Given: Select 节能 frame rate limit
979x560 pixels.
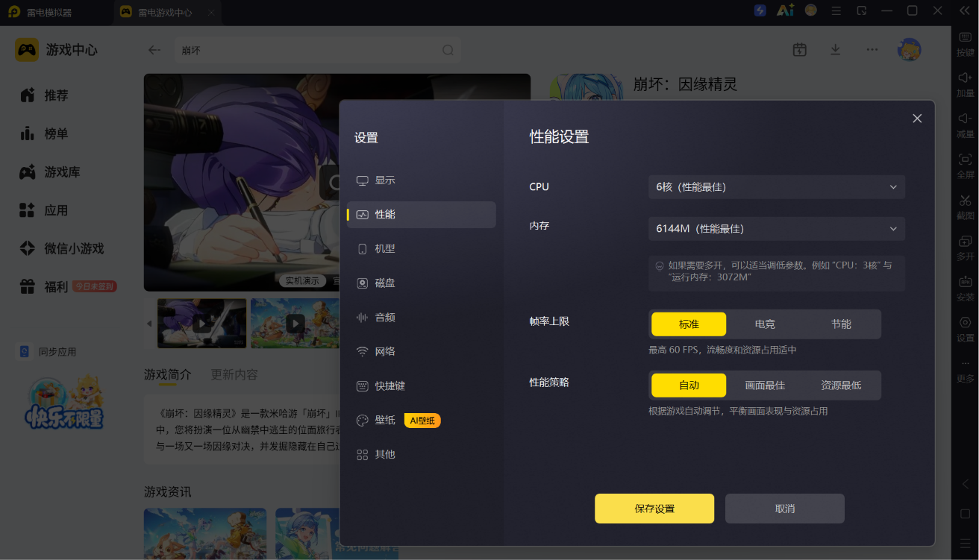Looking at the screenshot, I should tap(841, 324).
